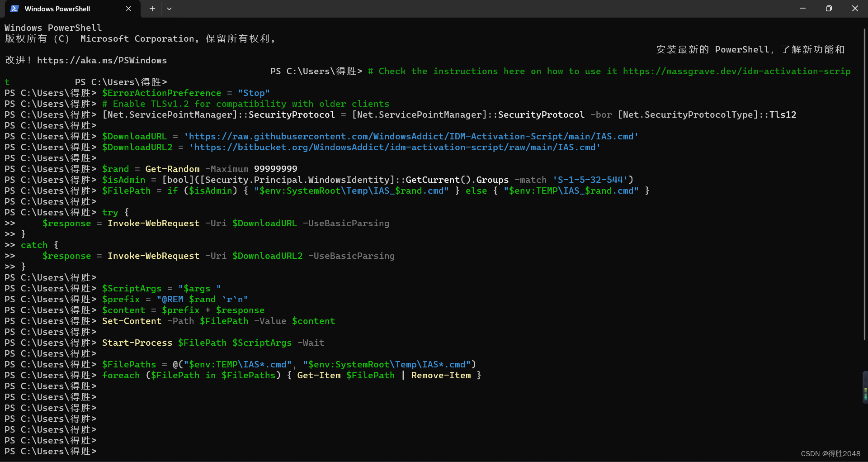Click the -Wait parameter
Image resolution: width=868 pixels, height=462 pixels.
tap(311, 343)
